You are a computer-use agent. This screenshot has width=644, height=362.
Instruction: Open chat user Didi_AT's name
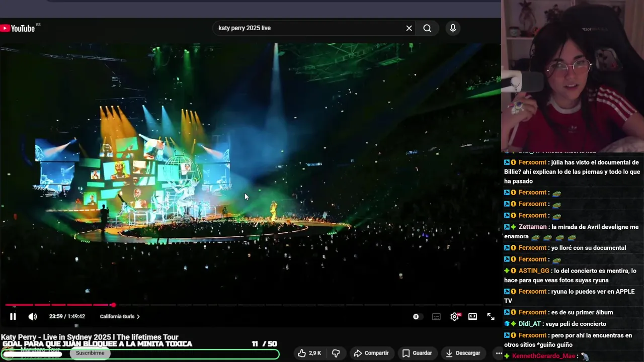click(x=530, y=324)
